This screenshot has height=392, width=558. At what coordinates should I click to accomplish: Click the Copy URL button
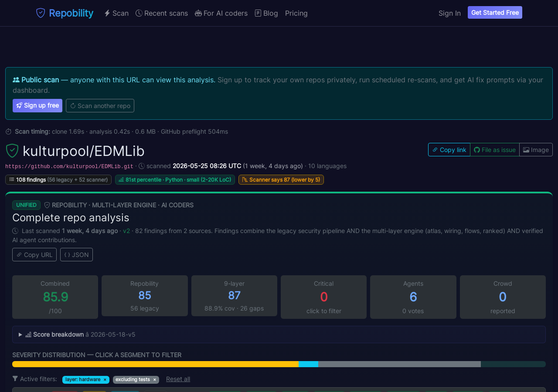coord(34,254)
